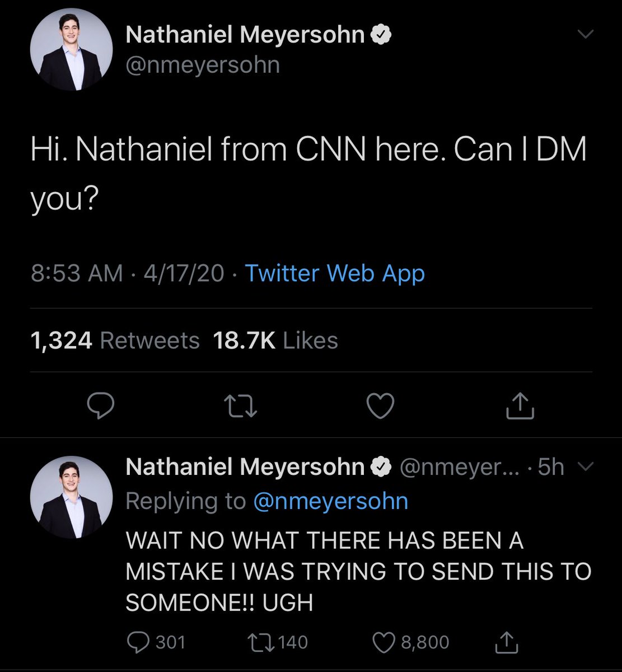Click the @nmeyersohn handle in header
Viewport: 622px width, 672px height.
pyautogui.click(x=203, y=65)
